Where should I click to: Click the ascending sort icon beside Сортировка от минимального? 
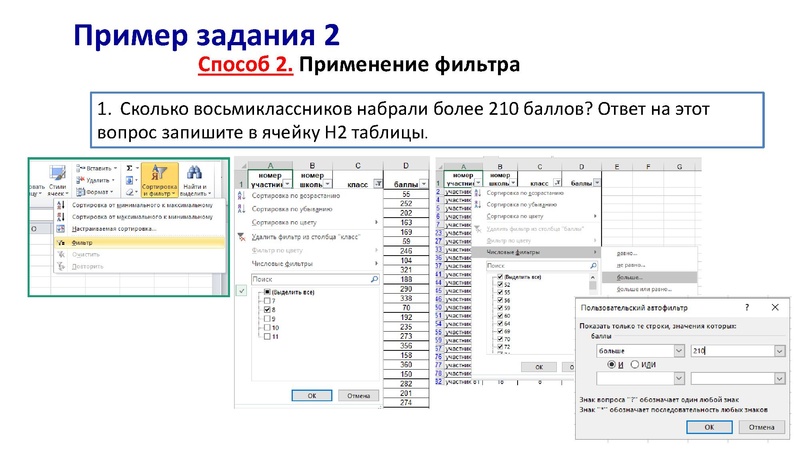click(61, 205)
